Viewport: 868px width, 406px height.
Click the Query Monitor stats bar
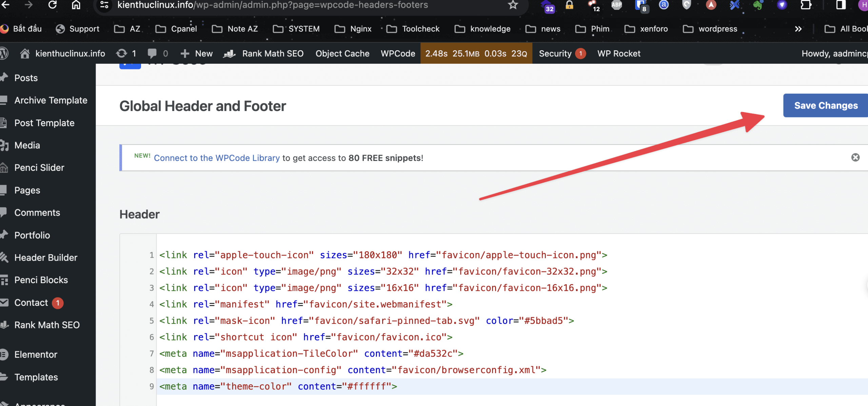476,54
